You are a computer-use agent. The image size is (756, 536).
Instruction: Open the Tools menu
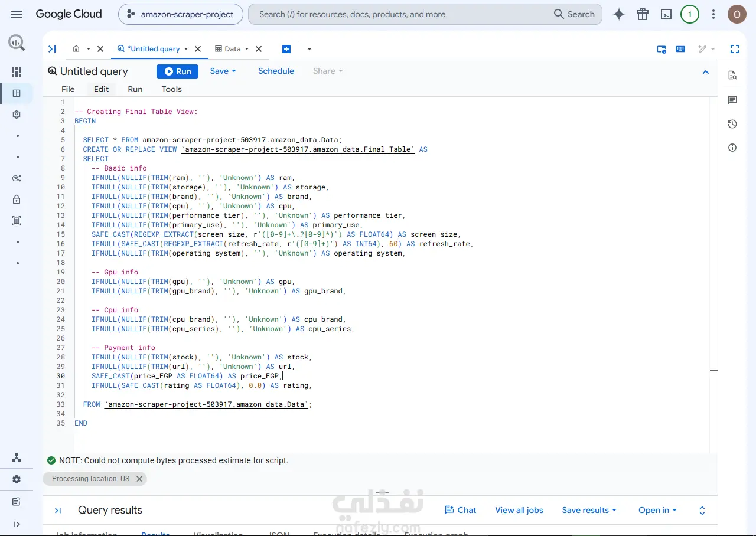tap(171, 89)
